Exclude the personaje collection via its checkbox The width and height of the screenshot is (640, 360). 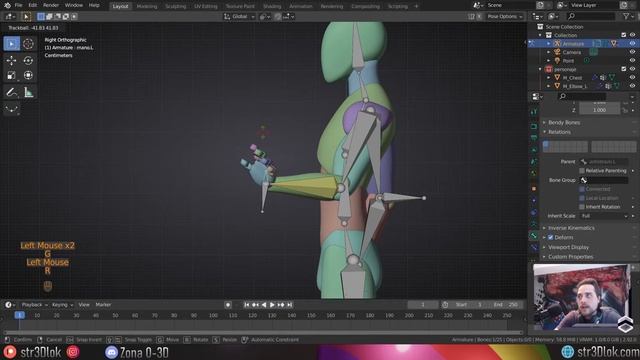pyautogui.click(x=623, y=69)
